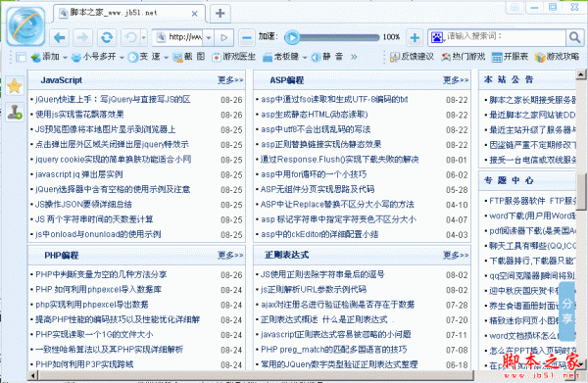Viewport: 588px width, 383px height.
Task: Click the 添加 toolbar item
Action: (46, 57)
